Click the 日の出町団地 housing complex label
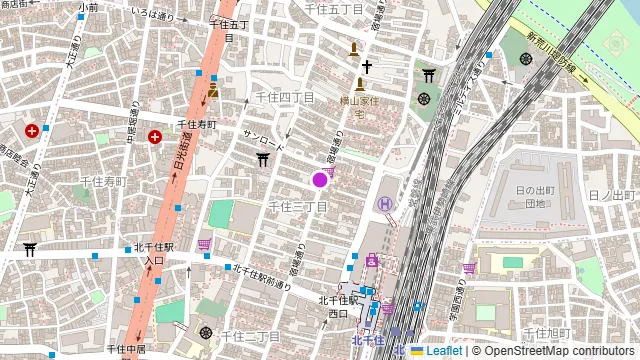The width and height of the screenshot is (640, 360). 535,197
